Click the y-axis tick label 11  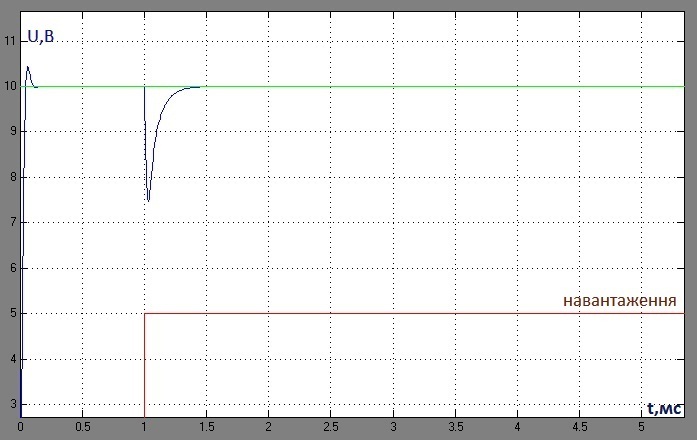pos(10,41)
